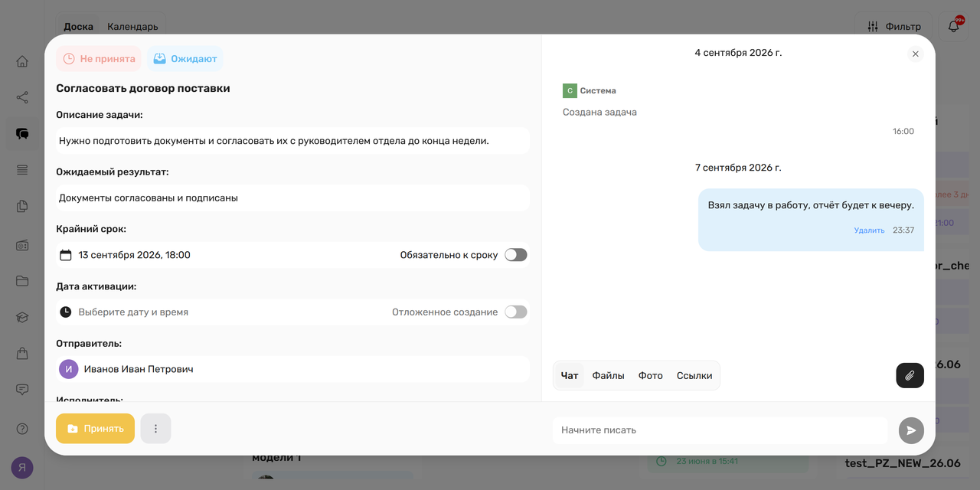Switch to the Чат tab

coord(570,376)
